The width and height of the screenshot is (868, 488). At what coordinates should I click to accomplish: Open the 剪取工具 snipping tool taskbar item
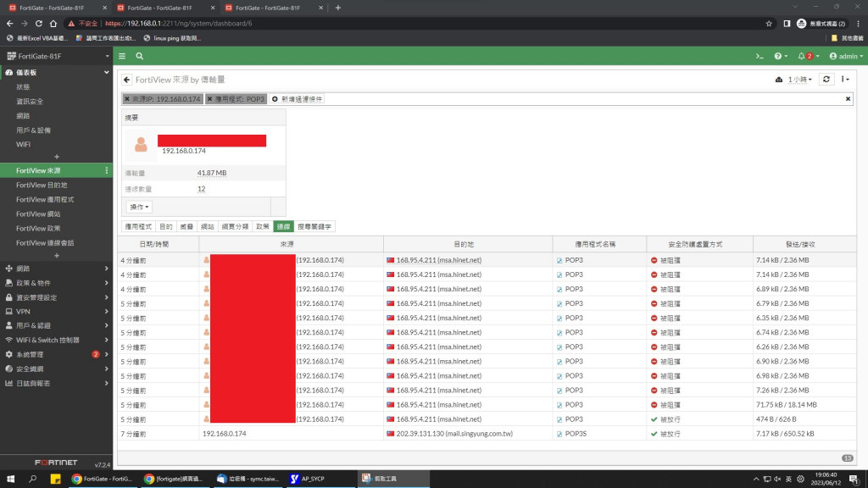(393, 479)
